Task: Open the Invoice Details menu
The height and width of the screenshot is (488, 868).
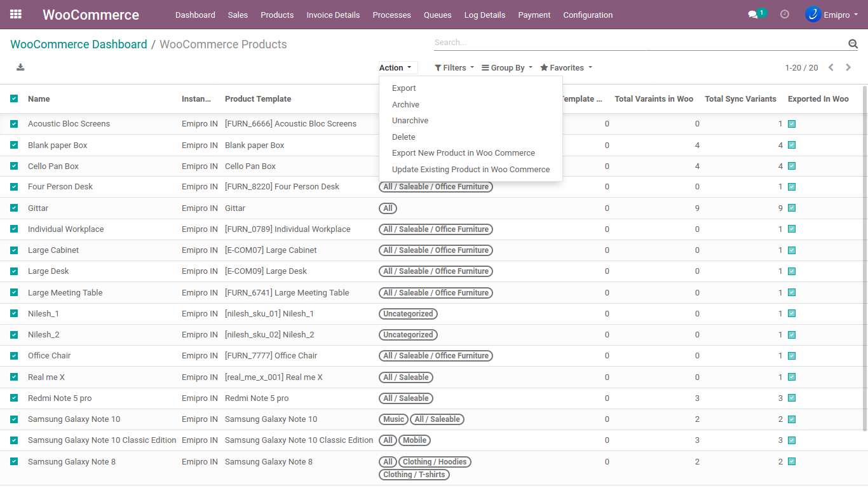Action: (333, 15)
